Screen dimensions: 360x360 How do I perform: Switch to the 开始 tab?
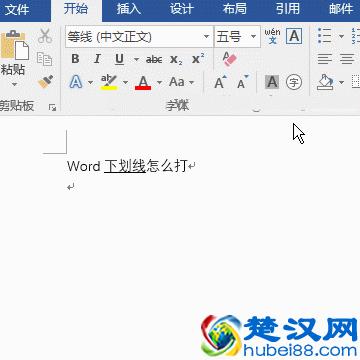tap(76, 9)
